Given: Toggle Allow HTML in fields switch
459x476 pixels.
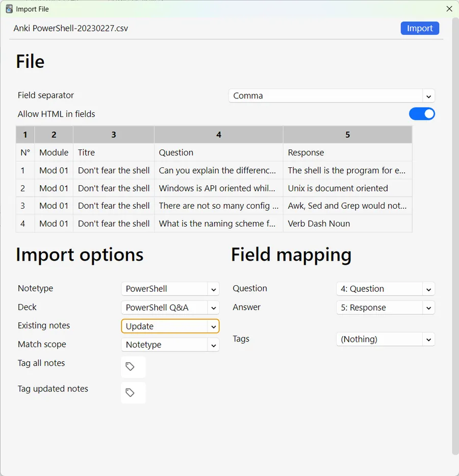Looking at the screenshot, I should (x=422, y=114).
